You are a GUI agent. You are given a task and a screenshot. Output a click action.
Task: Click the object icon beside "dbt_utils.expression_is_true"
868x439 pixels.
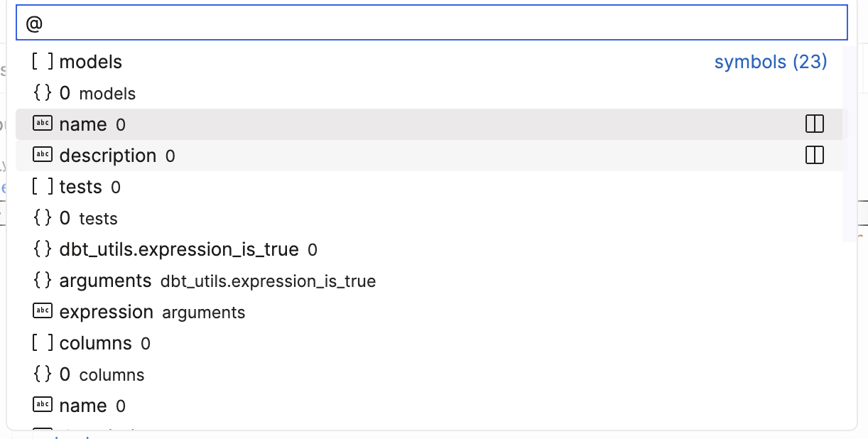click(43, 249)
